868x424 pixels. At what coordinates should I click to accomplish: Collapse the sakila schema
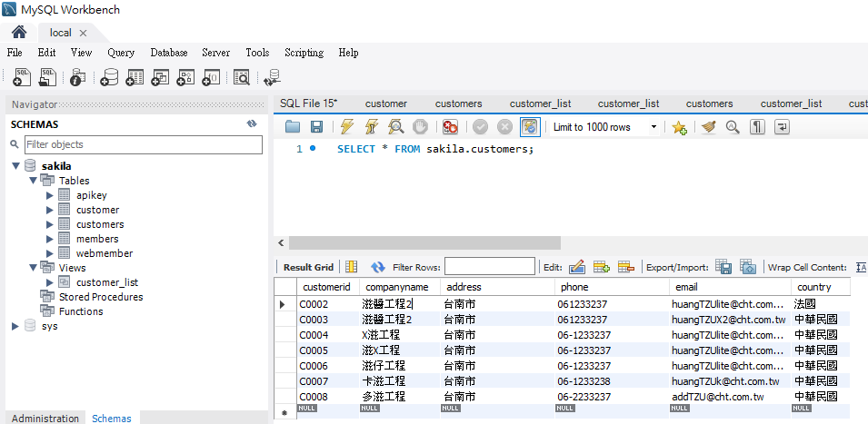point(15,166)
